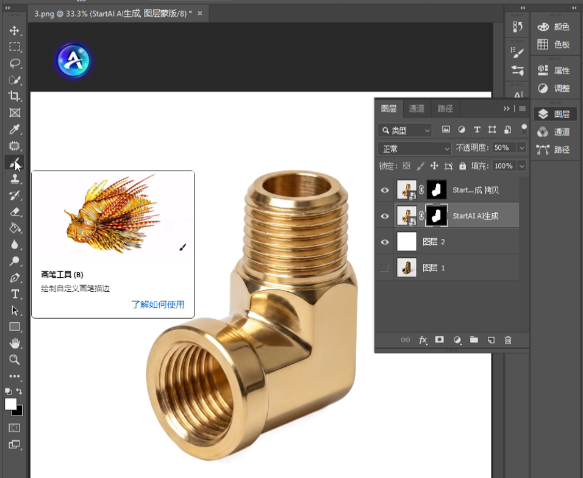Select the Move tool
Viewport: 583px width, 478px height.
point(15,30)
